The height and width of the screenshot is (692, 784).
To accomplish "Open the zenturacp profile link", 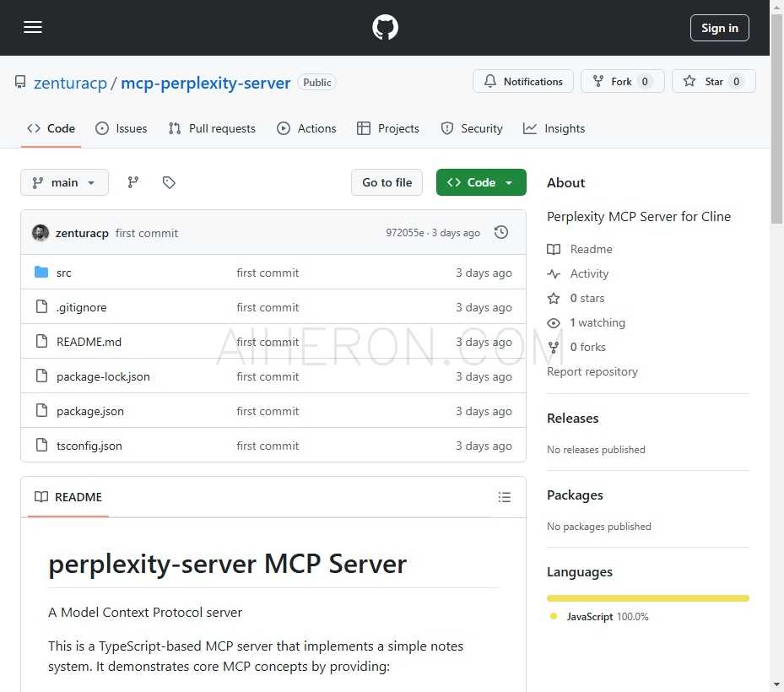I will click(x=70, y=83).
